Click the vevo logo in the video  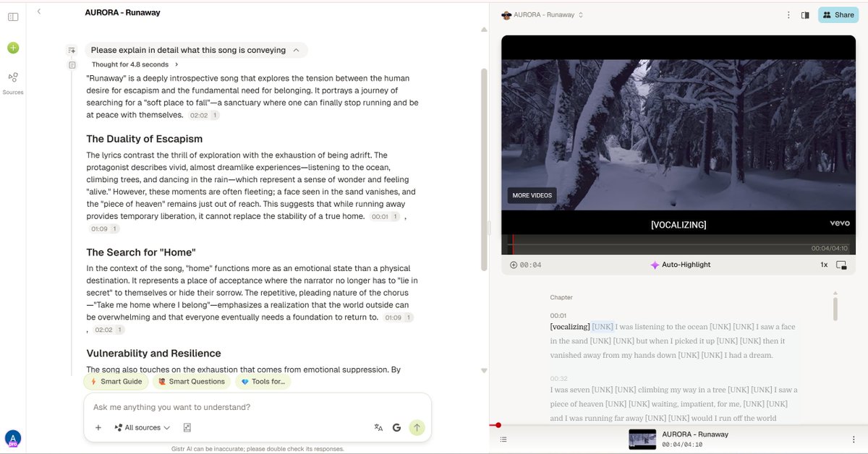pyautogui.click(x=840, y=223)
